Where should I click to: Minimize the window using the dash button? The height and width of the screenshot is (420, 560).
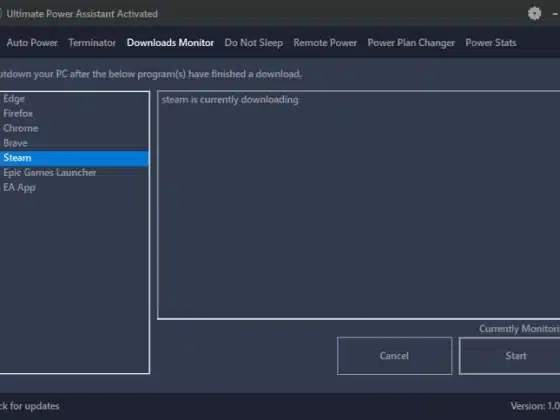[x=555, y=14]
